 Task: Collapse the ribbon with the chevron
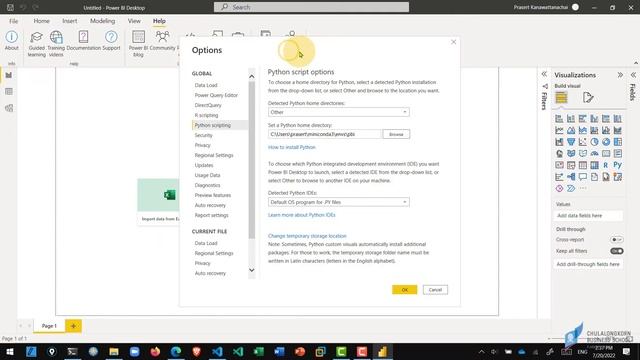pos(636,63)
